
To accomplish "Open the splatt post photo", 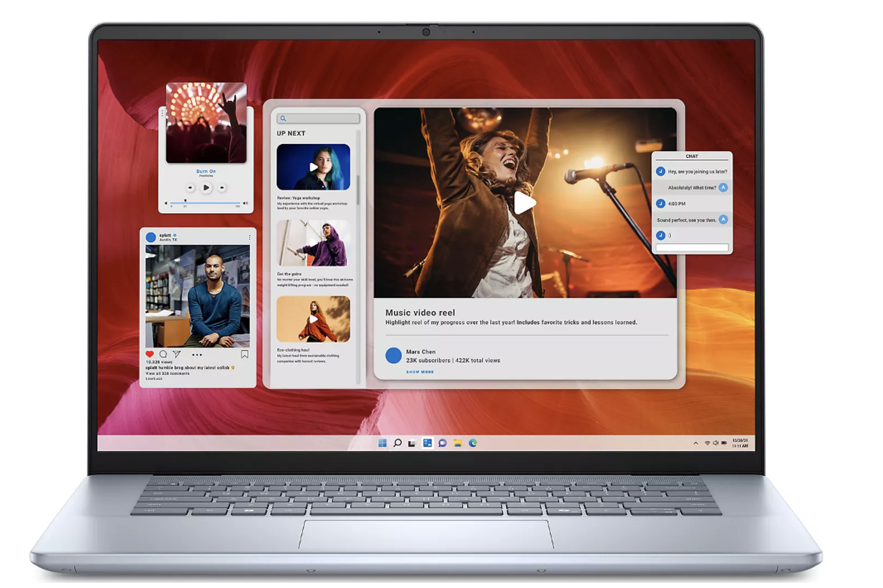I will coord(198,297).
